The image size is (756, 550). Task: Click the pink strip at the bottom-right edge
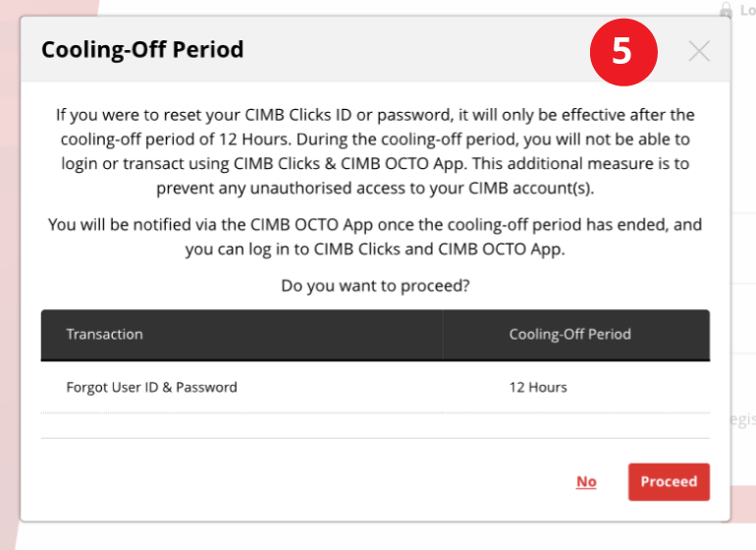(x=743, y=504)
